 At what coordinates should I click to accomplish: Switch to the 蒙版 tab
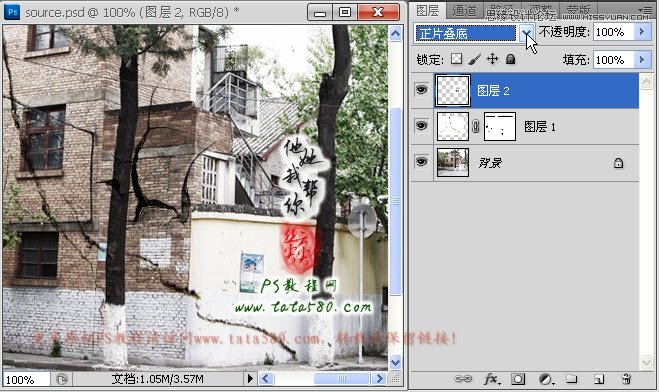pos(578,10)
